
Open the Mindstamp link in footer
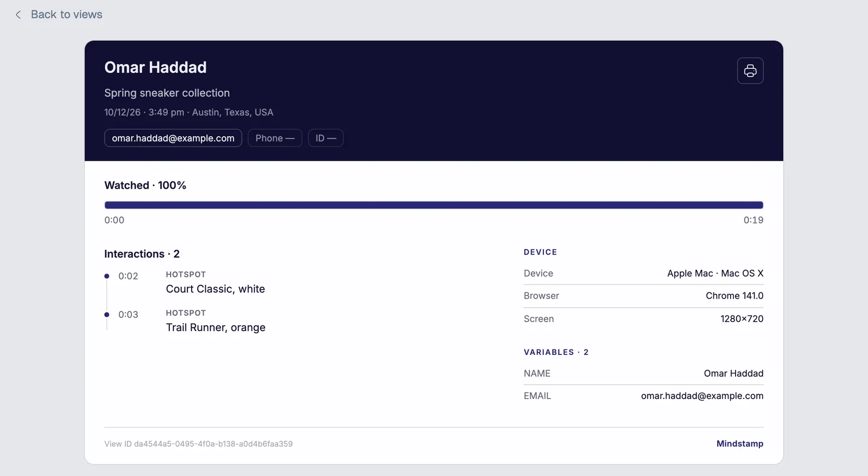click(x=739, y=443)
